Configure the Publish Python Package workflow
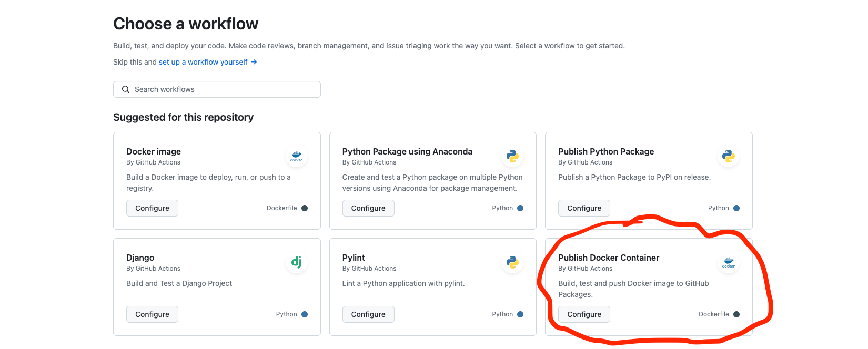 tap(584, 208)
